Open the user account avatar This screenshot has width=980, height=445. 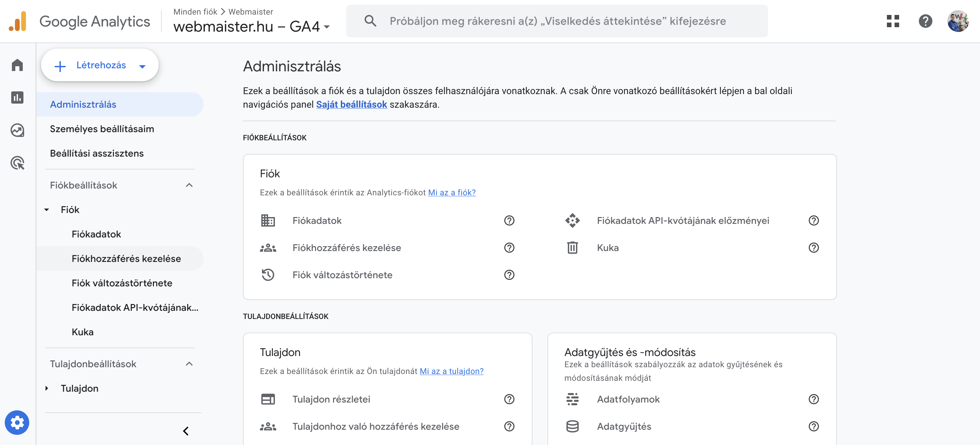958,21
